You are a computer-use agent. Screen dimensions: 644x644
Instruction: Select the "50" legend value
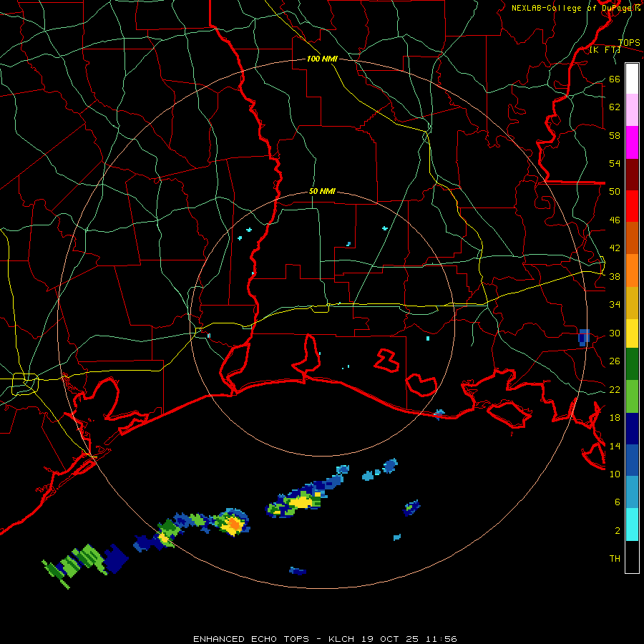615,191
